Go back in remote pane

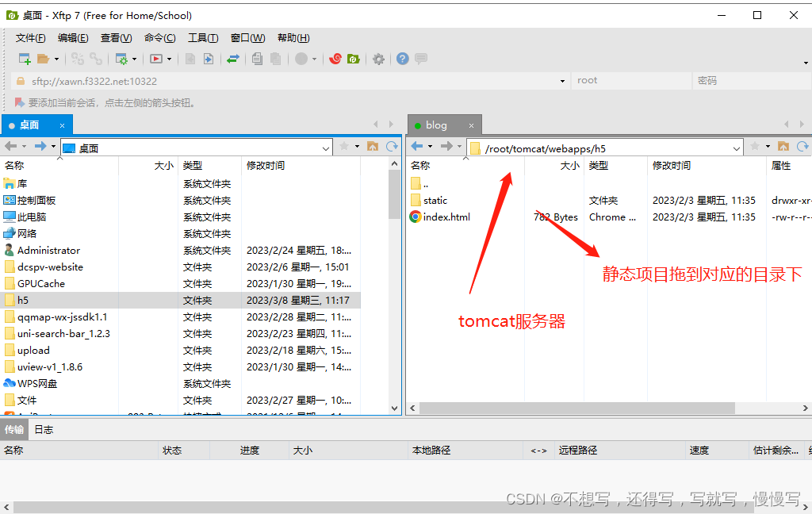coord(417,147)
